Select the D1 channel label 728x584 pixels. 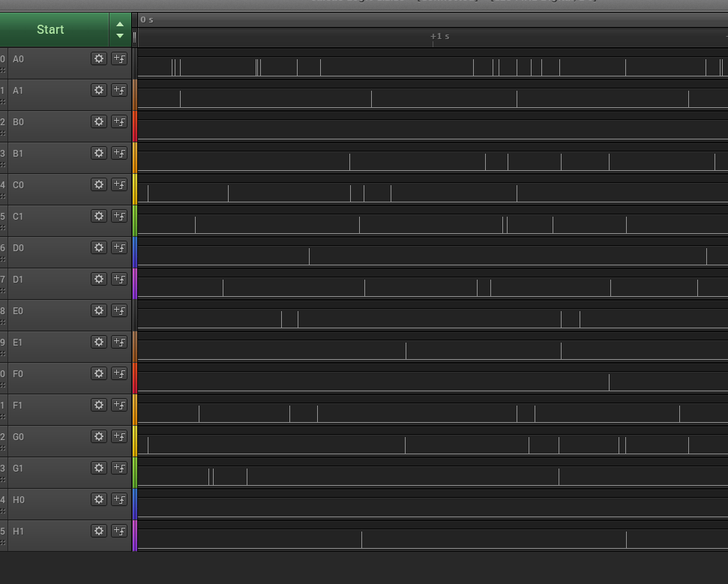(18, 280)
